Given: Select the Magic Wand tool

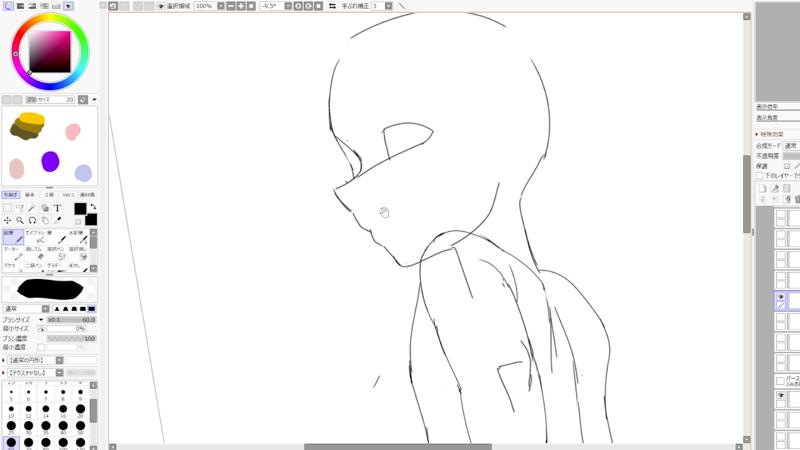Looking at the screenshot, I should [x=32, y=208].
